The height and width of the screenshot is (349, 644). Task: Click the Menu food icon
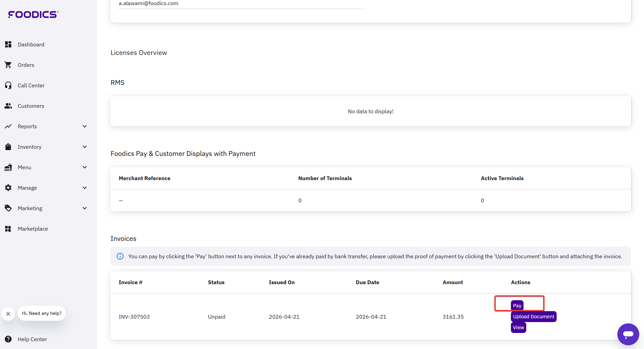8,167
